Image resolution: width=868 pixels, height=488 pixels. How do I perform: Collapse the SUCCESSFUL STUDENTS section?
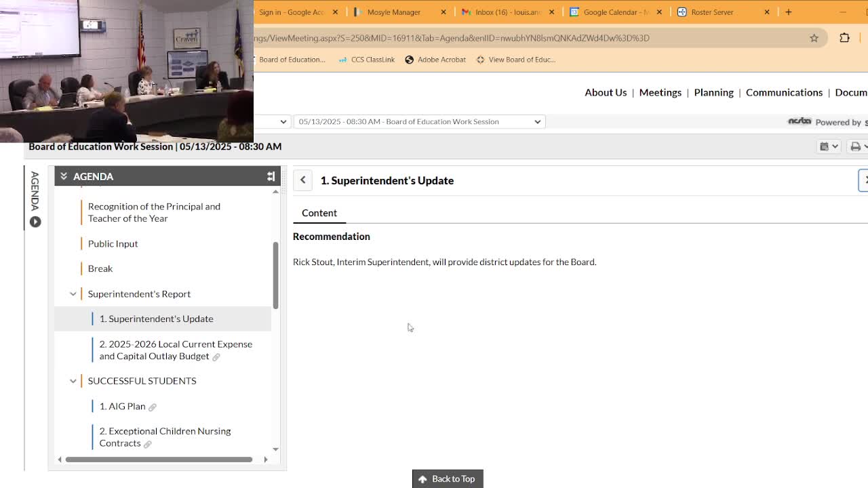(x=73, y=381)
